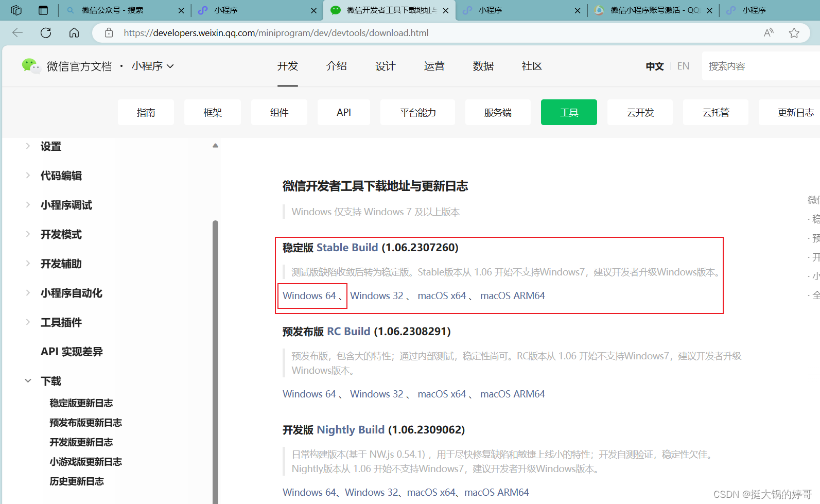Select the 服务端 sub tab
Viewport: 820px width, 504px height.
tap(498, 112)
